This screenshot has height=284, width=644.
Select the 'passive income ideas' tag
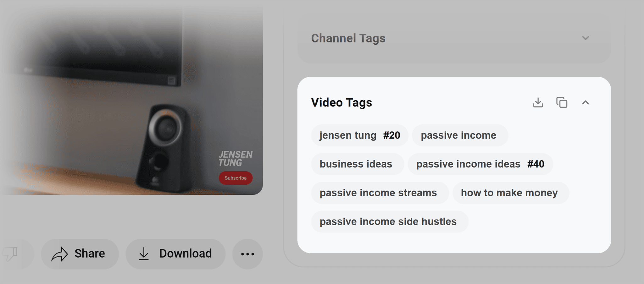[x=480, y=164]
